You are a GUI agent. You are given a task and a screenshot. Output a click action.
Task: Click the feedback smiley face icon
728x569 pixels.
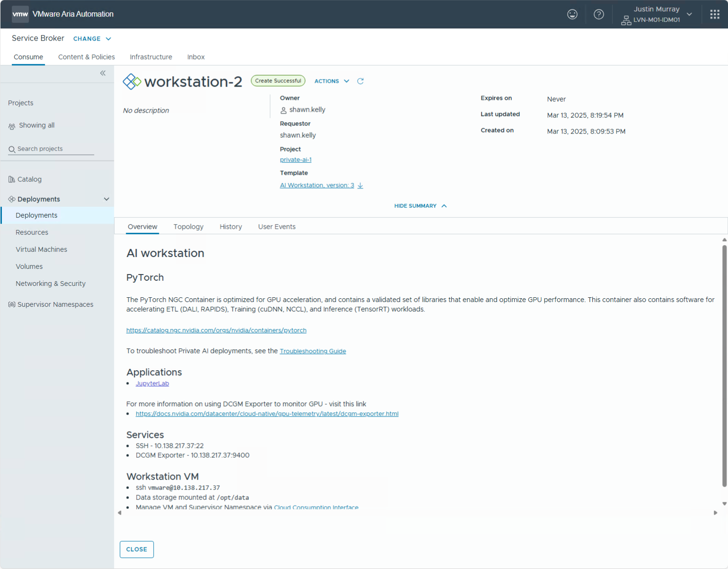[572, 14]
